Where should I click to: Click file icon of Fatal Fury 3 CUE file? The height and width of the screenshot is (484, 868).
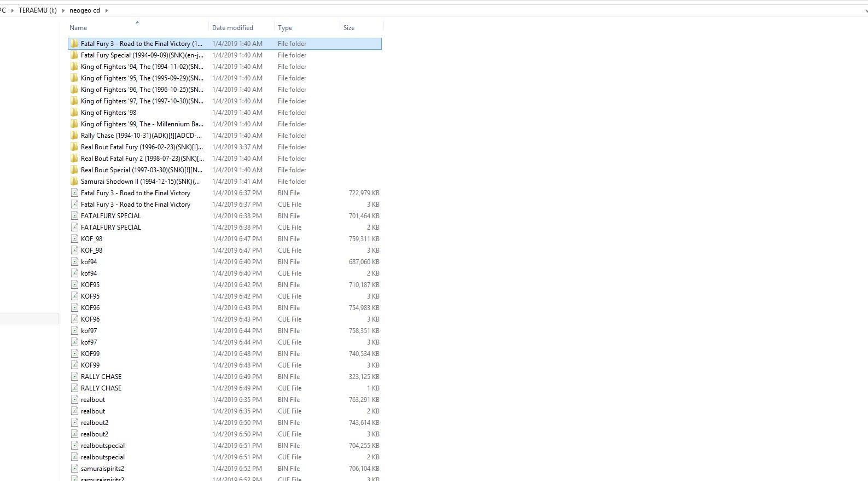point(74,205)
